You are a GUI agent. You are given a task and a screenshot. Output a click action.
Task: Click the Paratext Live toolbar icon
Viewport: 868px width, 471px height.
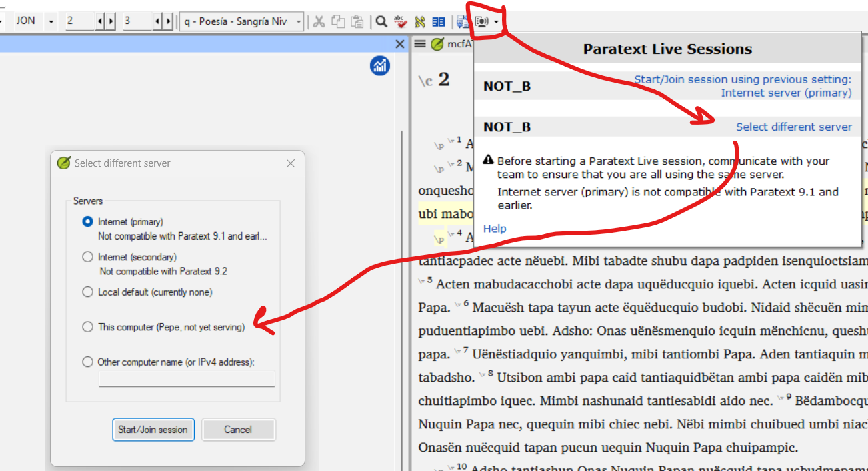(x=482, y=21)
